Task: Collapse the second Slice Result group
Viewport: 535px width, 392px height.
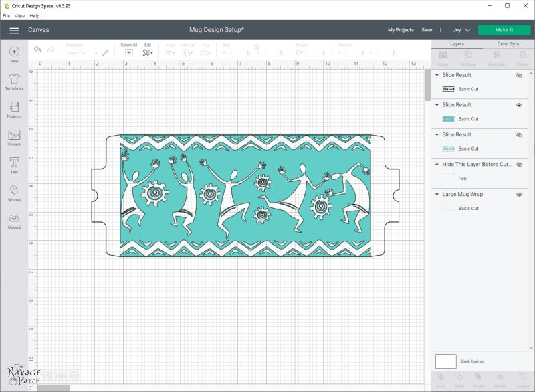Action: (437, 105)
